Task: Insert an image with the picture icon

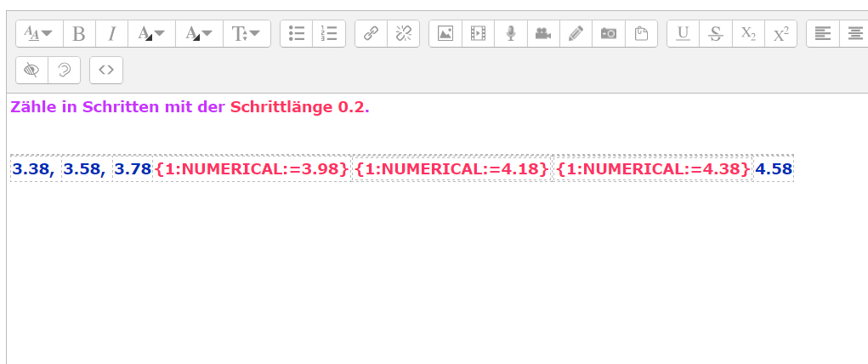Action: 445,34
